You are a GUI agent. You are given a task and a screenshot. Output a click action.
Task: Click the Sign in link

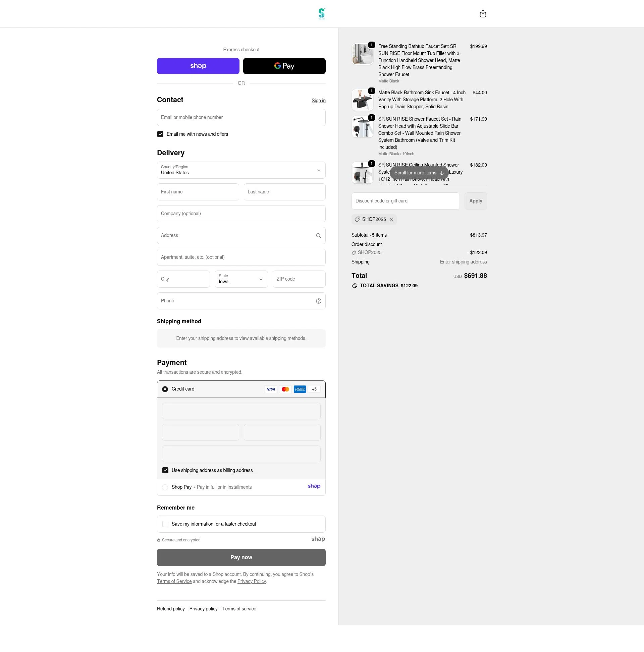(318, 101)
